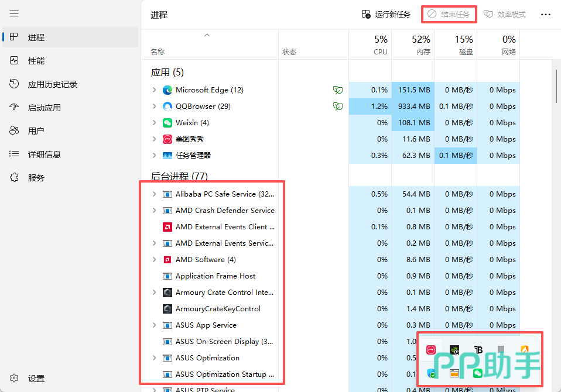The image size is (561, 392).
Task: Expand the QQBrowser process group
Action: pyautogui.click(x=154, y=106)
